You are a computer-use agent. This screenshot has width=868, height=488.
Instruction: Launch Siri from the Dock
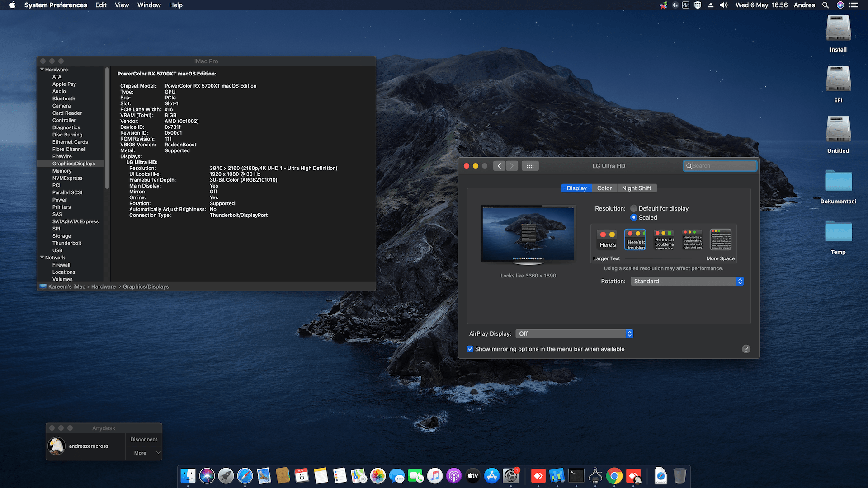point(207,476)
